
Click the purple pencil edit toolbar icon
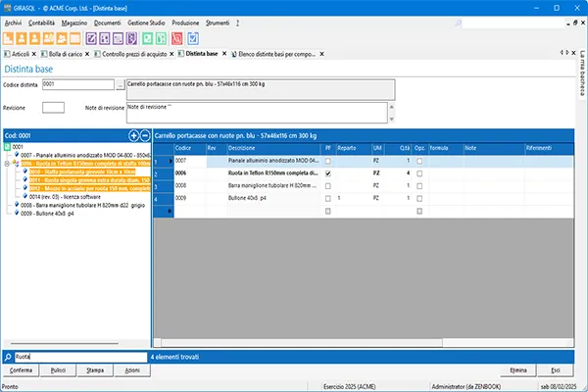91,38
